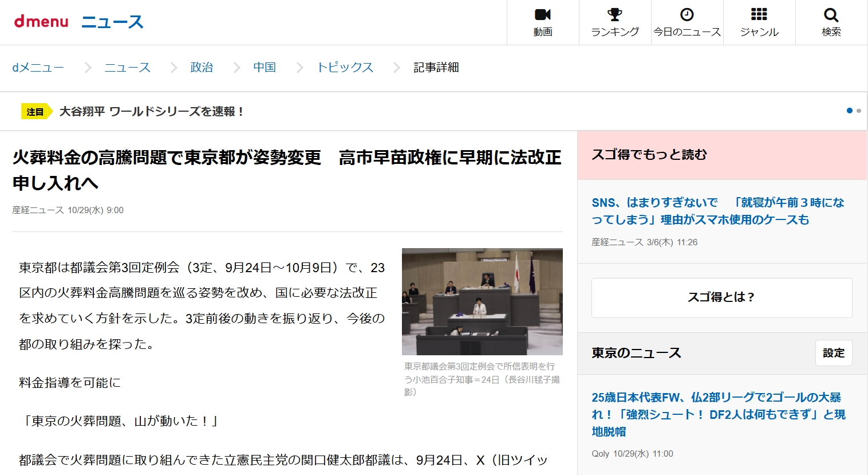Open the Tokyo assembly photo thumbnail

[x=482, y=301]
